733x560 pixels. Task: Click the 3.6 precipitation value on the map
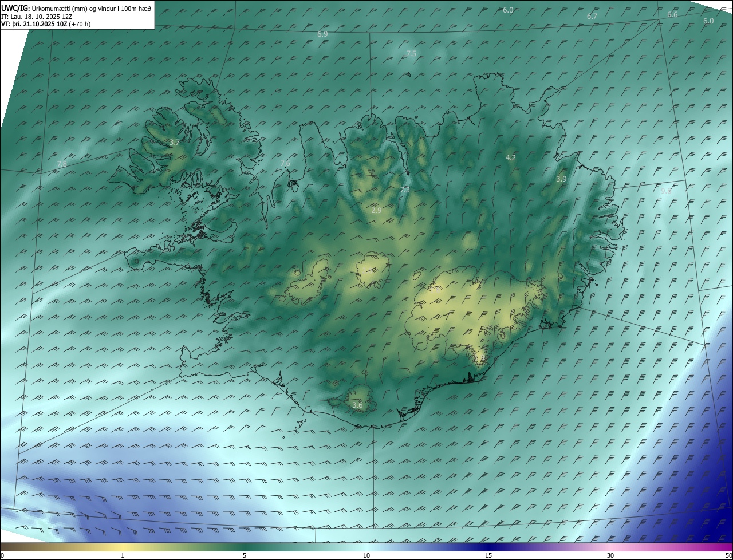click(x=357, y=405)
